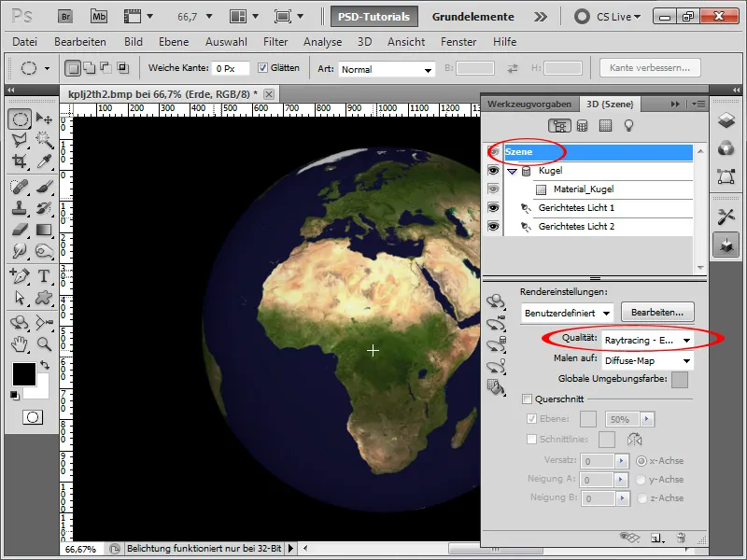Hide Gerichtetes Licht 1
The image size is (747, 560).
coord(494,207)
